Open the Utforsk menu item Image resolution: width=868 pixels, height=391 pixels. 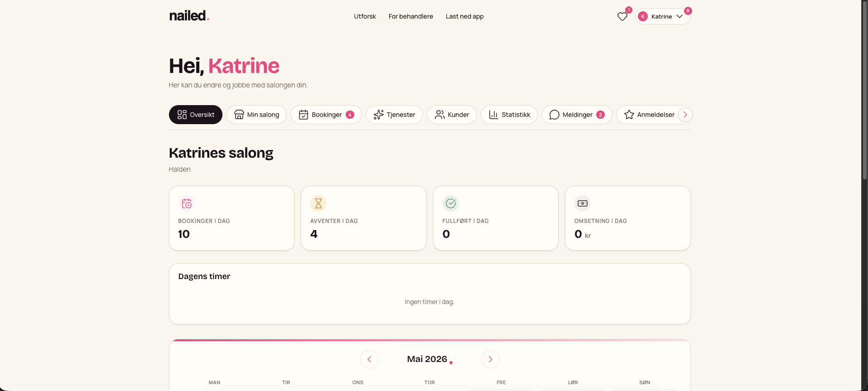pos(365,16)
